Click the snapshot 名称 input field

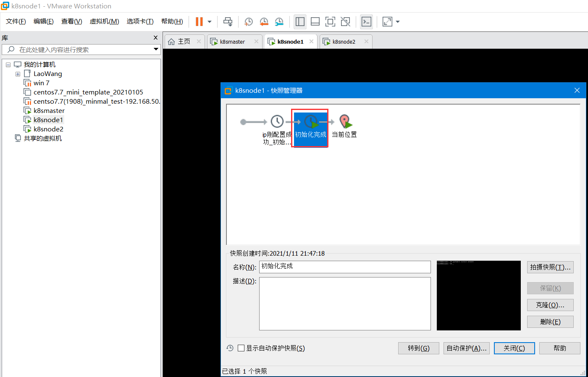coord(345,267)
